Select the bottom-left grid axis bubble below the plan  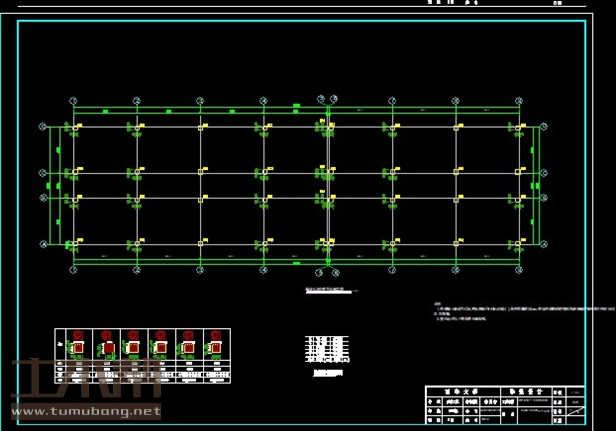[x=73, y=269]
